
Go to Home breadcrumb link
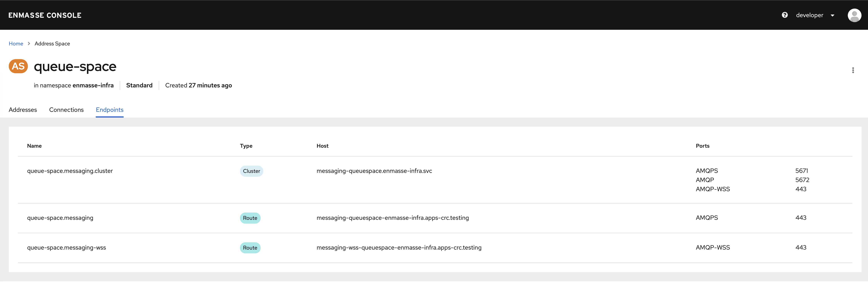16,44
